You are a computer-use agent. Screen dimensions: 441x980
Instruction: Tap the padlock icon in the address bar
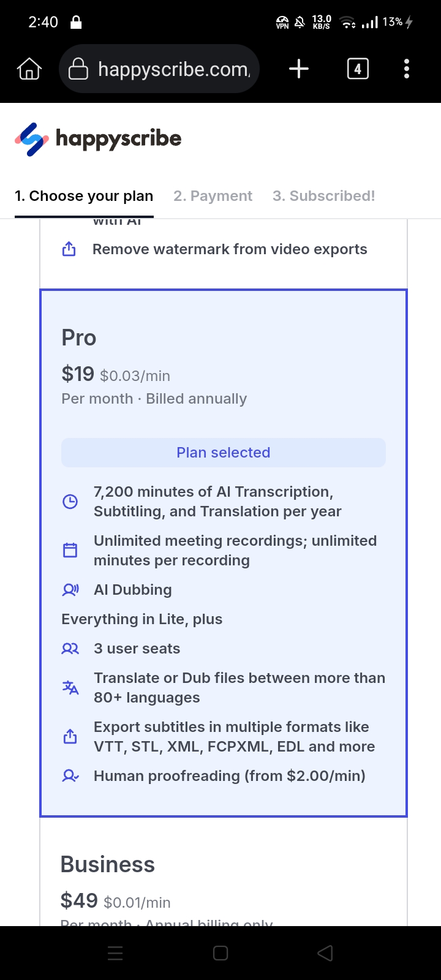tap(78, 69)
